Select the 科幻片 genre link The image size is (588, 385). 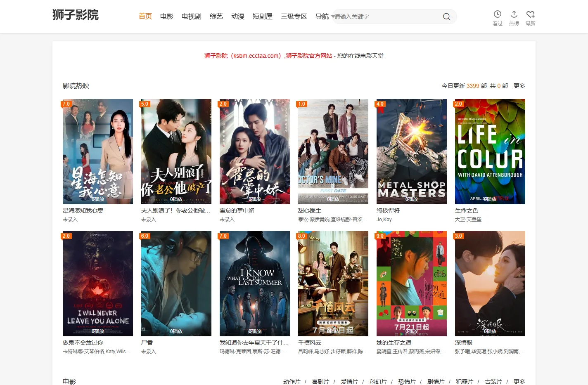point(378,382)
